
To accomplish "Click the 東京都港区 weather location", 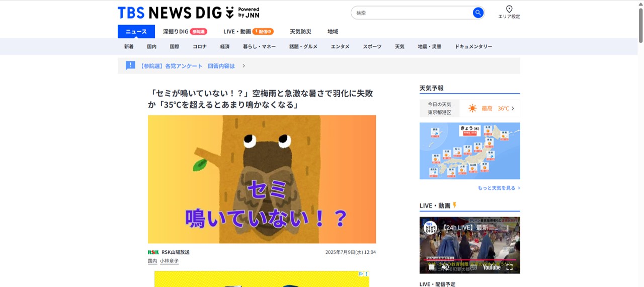I will tap(440, 112).
